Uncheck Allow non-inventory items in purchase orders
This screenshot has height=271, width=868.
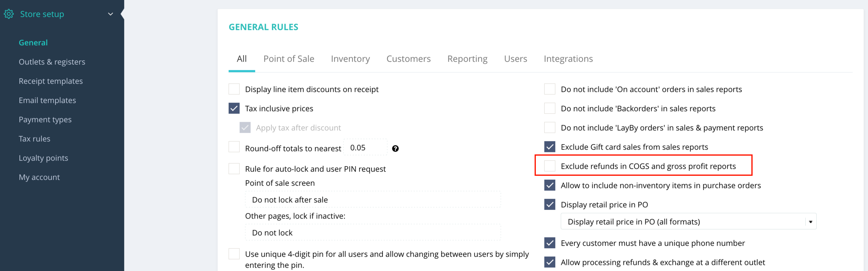pos(550,185)
